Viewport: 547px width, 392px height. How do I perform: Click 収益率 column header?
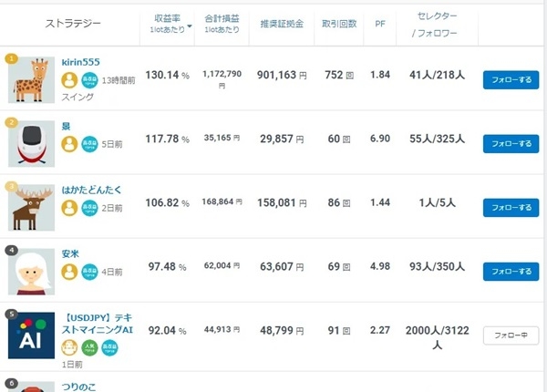pos(168,24)
